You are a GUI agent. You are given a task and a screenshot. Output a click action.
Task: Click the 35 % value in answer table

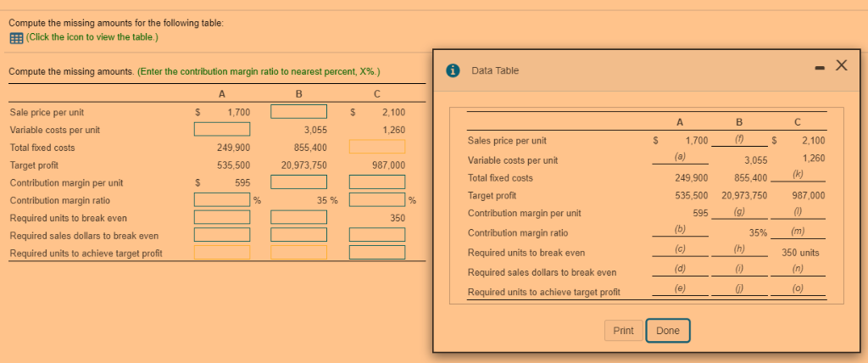pyautogui.click(x=327, y=200)
